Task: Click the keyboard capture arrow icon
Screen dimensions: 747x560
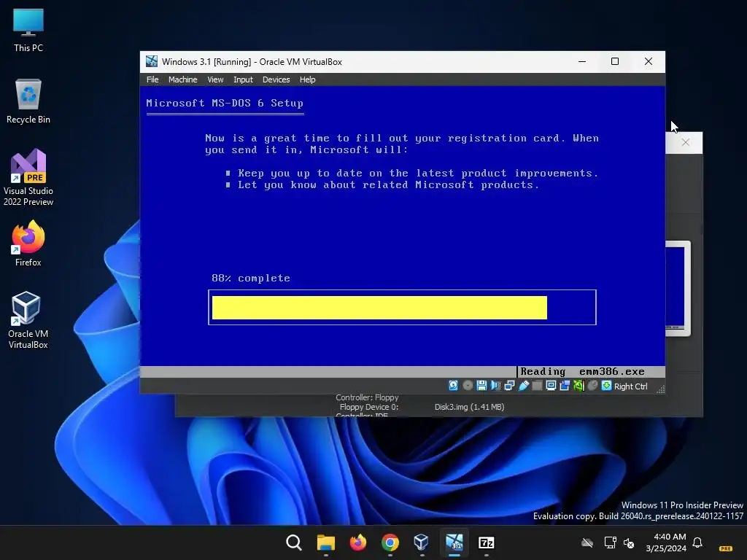Action: (606, 386)
